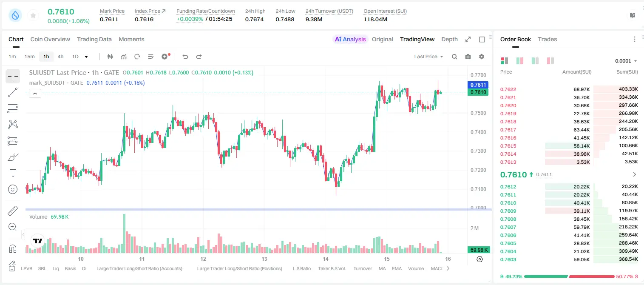Switch chart to Depth view
The image size is (644, 285).
click(x=449, y=39)
